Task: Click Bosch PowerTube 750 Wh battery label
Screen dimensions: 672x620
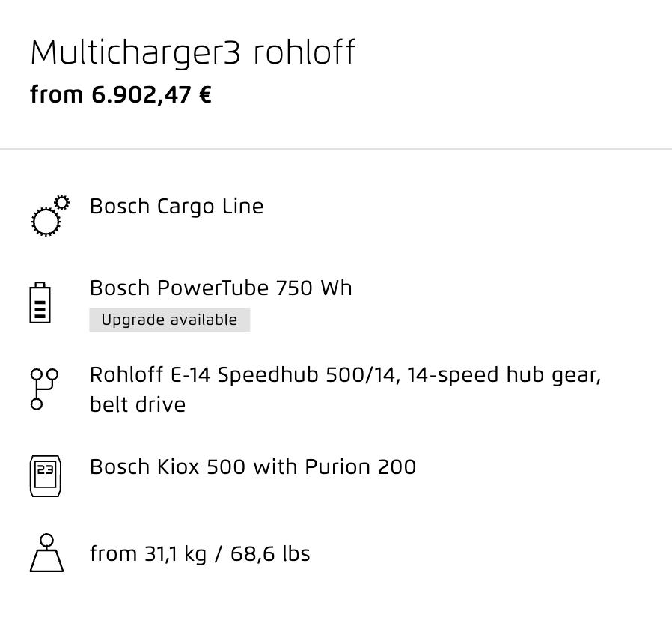Action: coord(221,288)
